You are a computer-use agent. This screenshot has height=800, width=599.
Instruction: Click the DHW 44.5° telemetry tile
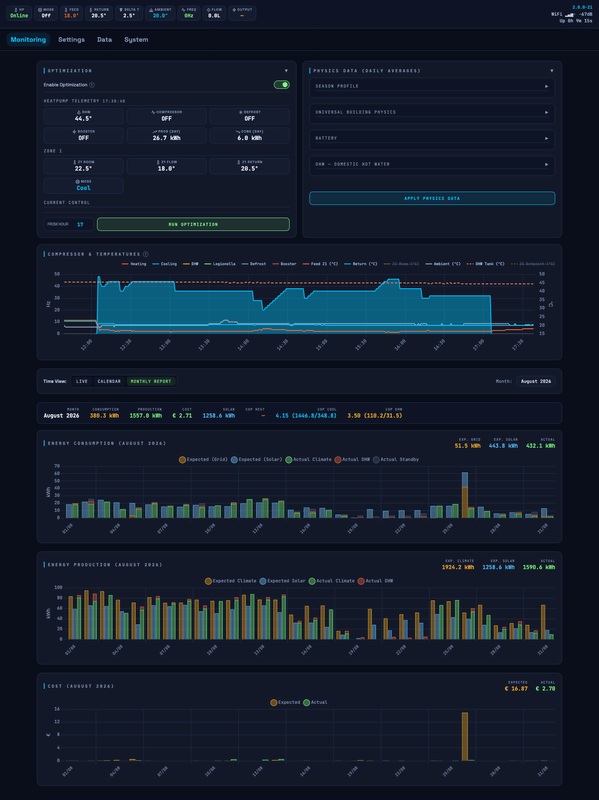pos(84,116)
